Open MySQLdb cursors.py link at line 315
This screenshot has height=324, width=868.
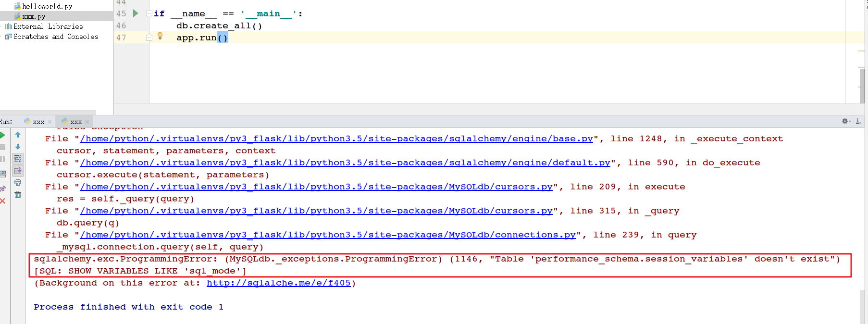pos(316,211)
